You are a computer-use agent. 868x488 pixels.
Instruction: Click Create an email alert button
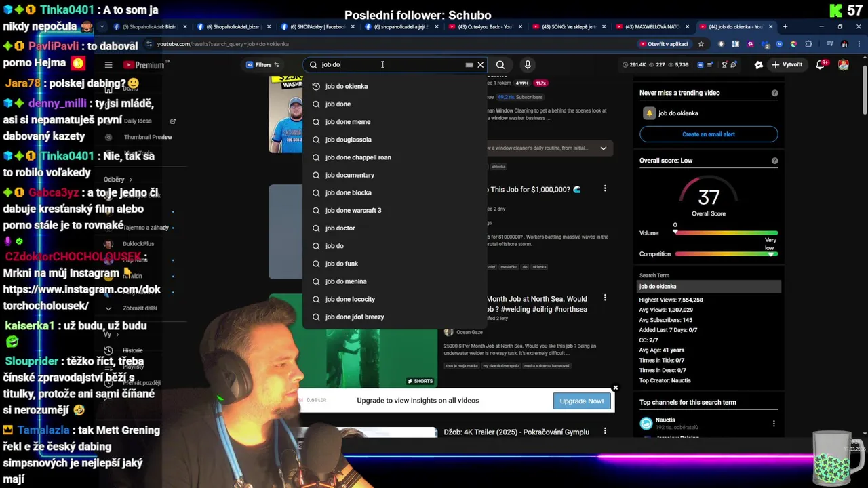coord(709,134)
